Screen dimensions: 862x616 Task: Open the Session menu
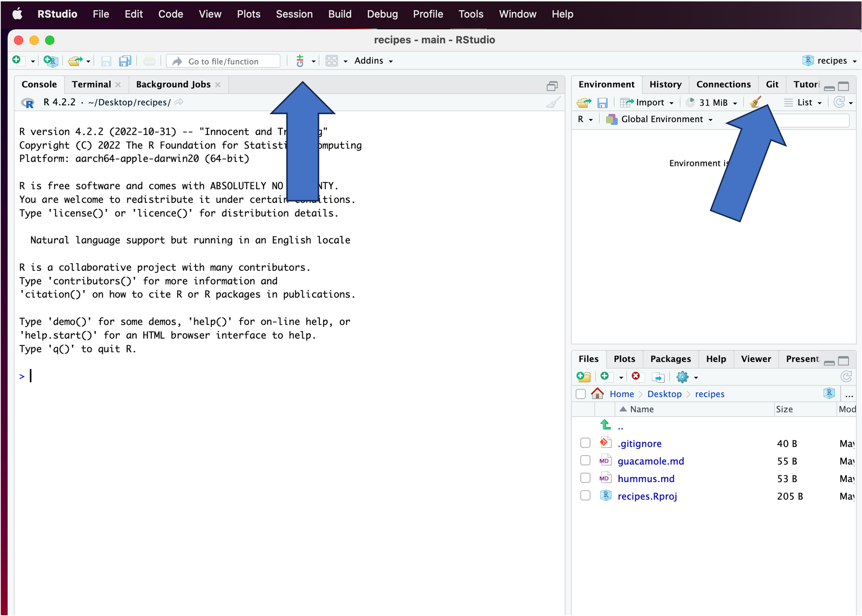294,14
